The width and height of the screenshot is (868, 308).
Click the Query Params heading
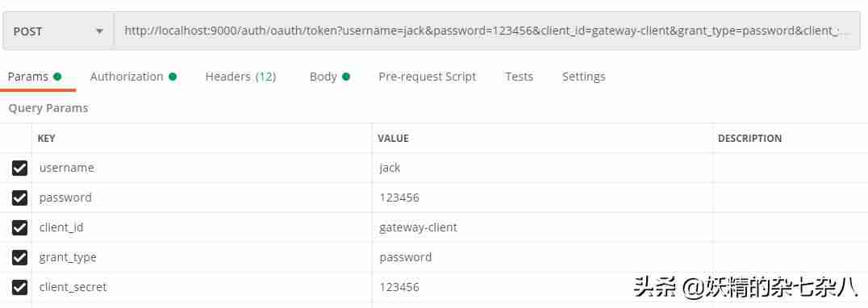click(x=48, y=108)
